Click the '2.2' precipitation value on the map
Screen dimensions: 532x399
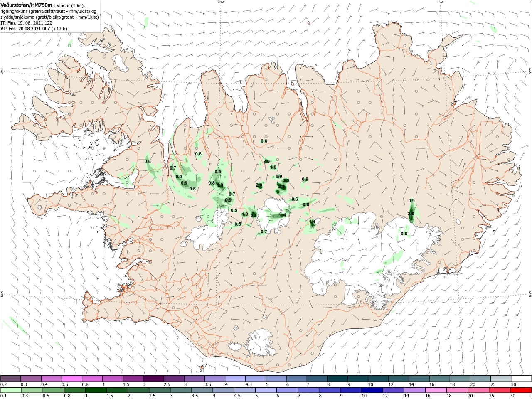(x=286, y=181)
